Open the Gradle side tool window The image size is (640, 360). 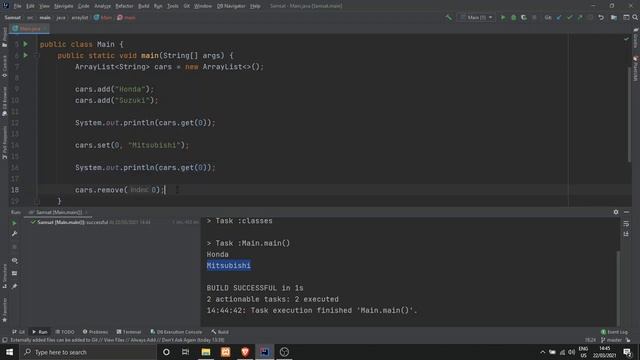[x=636, y=38]
